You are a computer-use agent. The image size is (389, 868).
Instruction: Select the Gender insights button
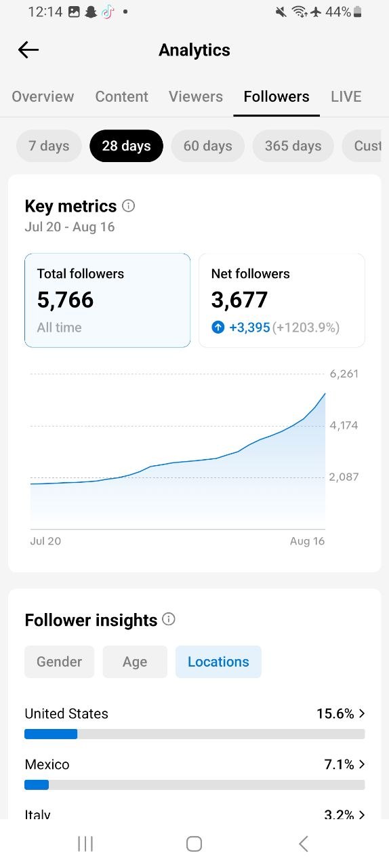tap(59, 662)
